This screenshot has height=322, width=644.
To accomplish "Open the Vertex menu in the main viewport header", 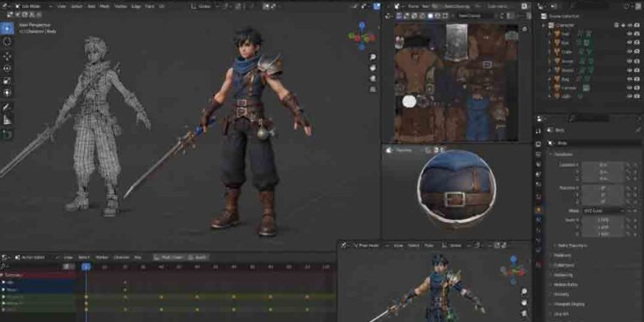I will pos(121,6).
